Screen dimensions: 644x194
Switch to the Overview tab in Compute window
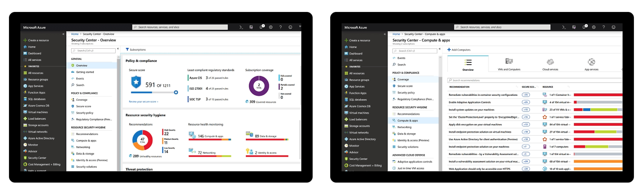tap(468, 64)
